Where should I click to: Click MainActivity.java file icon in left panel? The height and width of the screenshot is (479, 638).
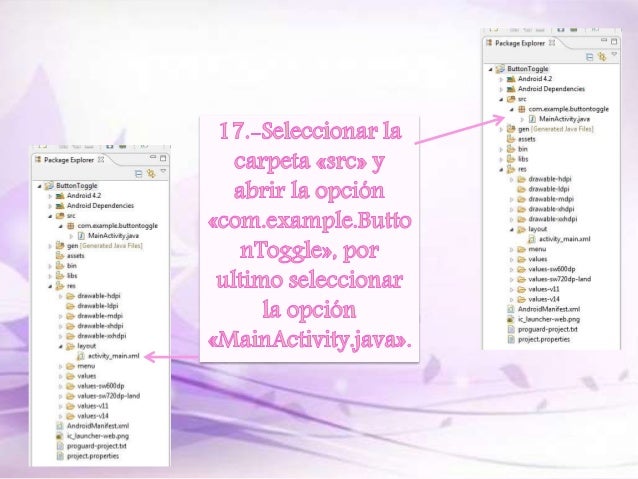point(81,236)
